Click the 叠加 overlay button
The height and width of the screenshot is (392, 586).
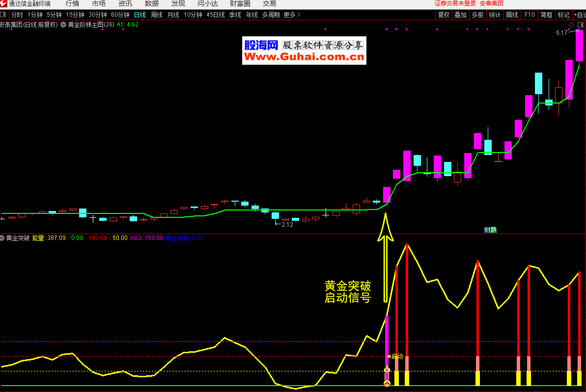(x=460, y=15)
